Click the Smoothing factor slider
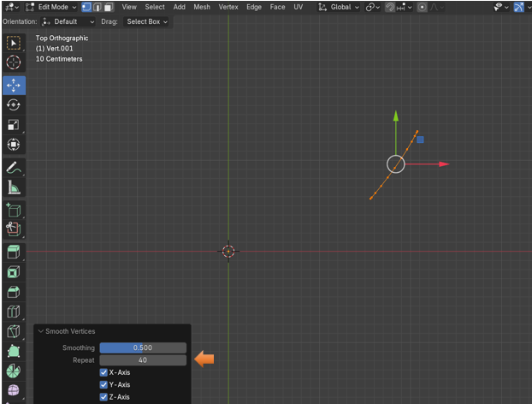This screenshot has height=404, width=532. pos(143,348)
